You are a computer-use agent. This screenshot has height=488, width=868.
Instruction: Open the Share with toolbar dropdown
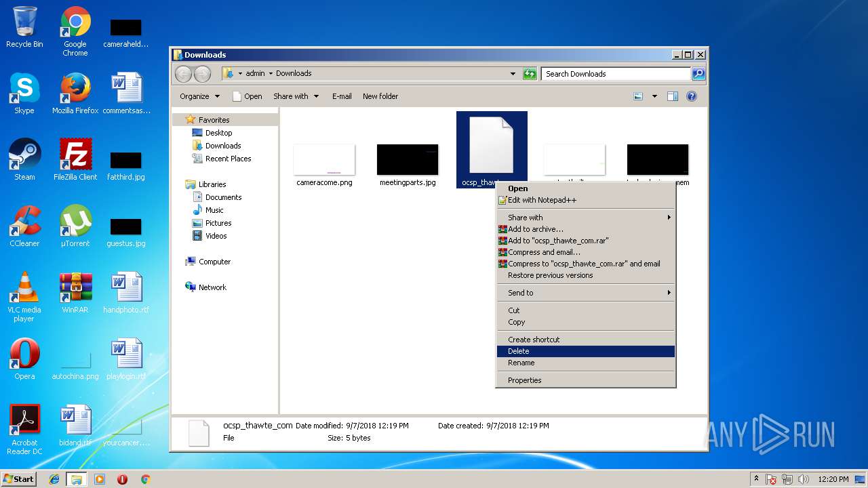coord(296,96)
